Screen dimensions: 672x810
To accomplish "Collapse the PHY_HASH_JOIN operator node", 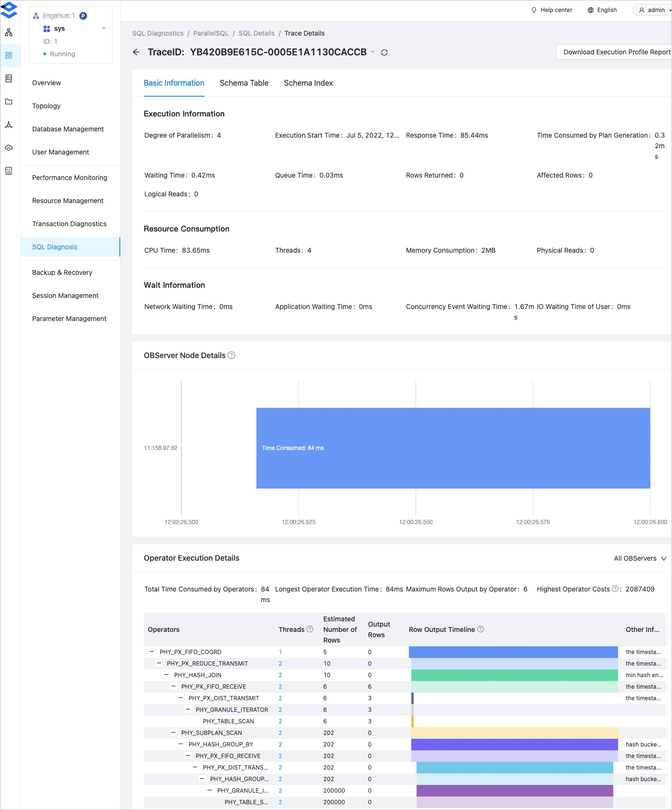I will [166, 675].
